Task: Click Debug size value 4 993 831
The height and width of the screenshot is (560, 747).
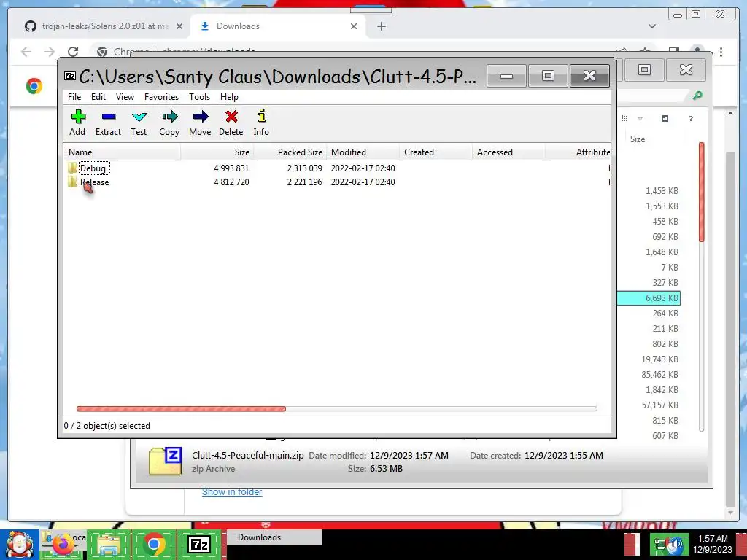Action: (x=231, y=168)
